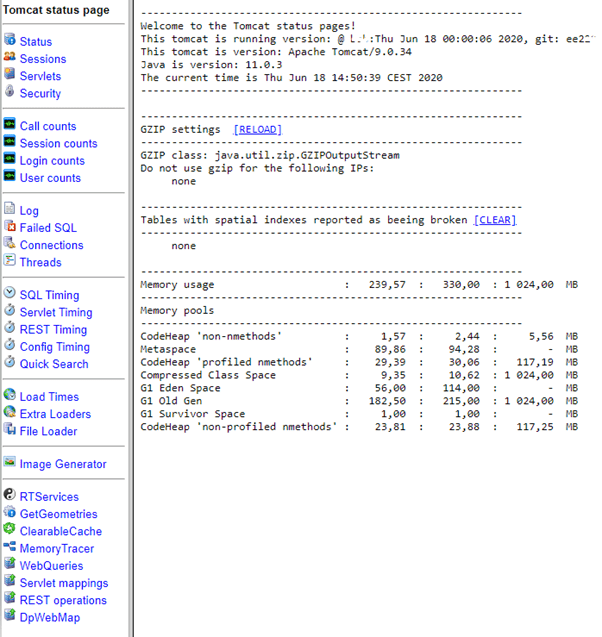Click the MemoryTracer icon

[10, 548]
